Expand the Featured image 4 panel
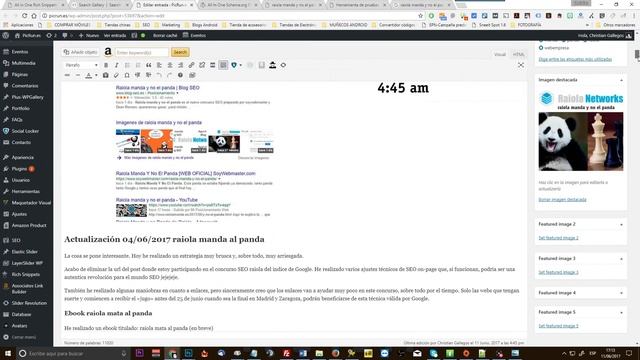Image resolution: width=640 pixels, height=360 pixels. tap(621, 293)
